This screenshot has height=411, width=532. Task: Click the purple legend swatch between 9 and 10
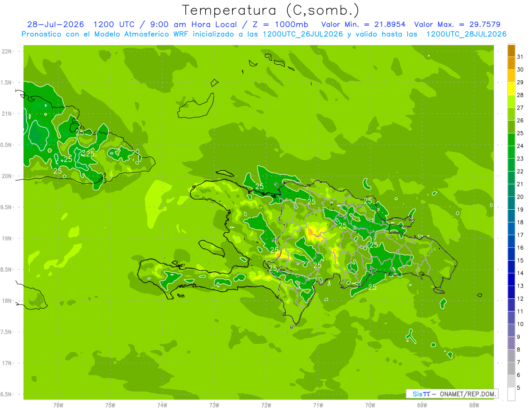(x=511, y=331)
